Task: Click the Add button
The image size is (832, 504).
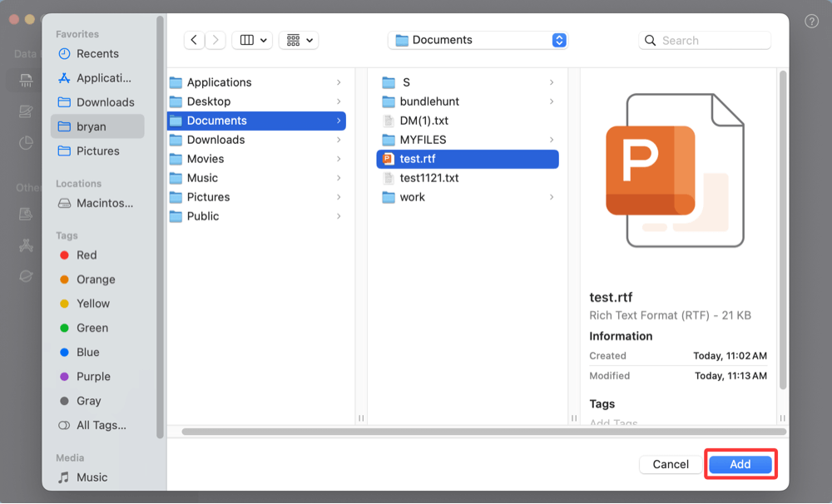Action: 740,464
